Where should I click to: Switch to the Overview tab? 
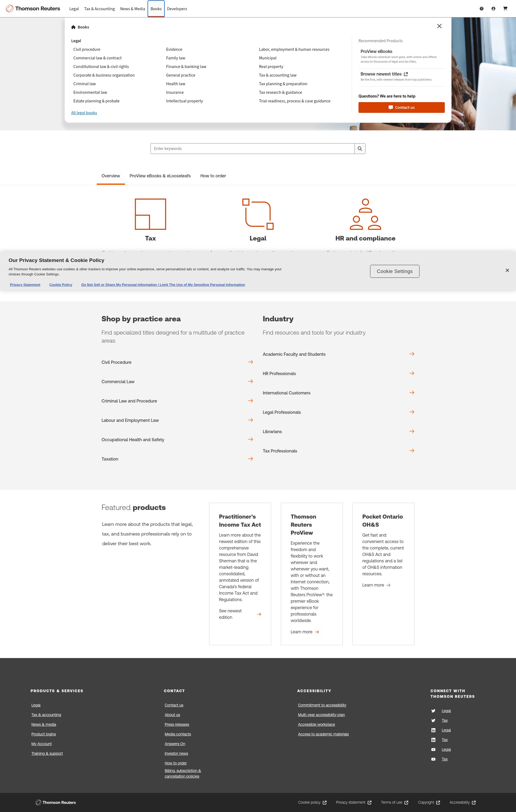[x=111, y=176]
